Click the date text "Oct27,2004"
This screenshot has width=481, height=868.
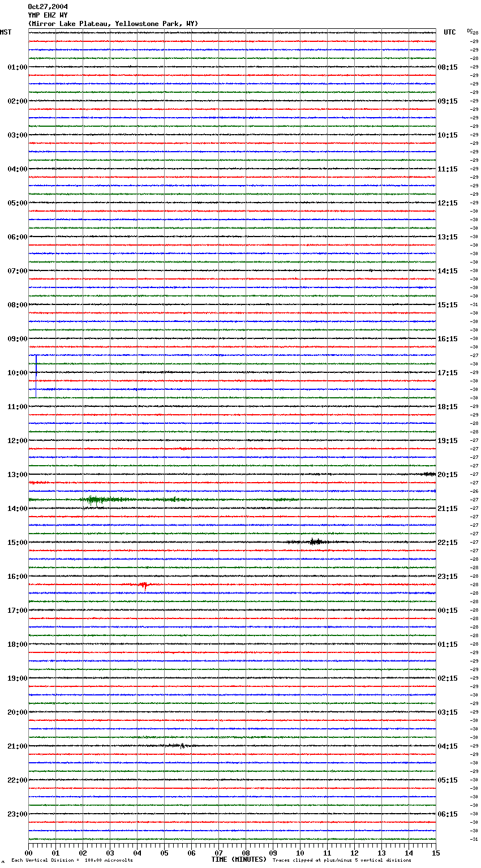click(48, 7)
